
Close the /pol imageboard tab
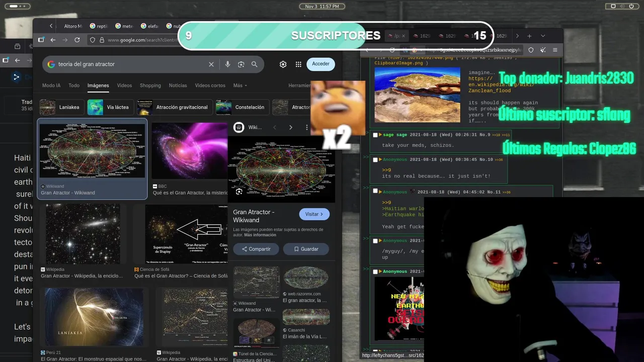(404, 36)
